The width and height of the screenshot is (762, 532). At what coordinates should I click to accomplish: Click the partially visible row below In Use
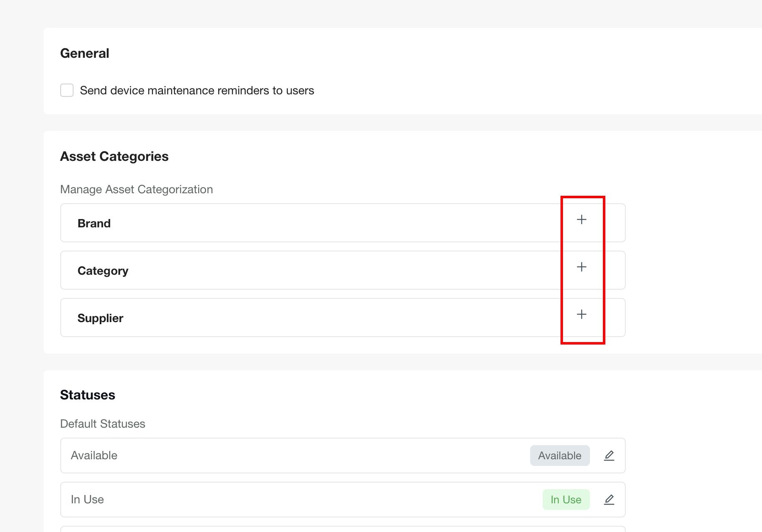tap(342, 529)
